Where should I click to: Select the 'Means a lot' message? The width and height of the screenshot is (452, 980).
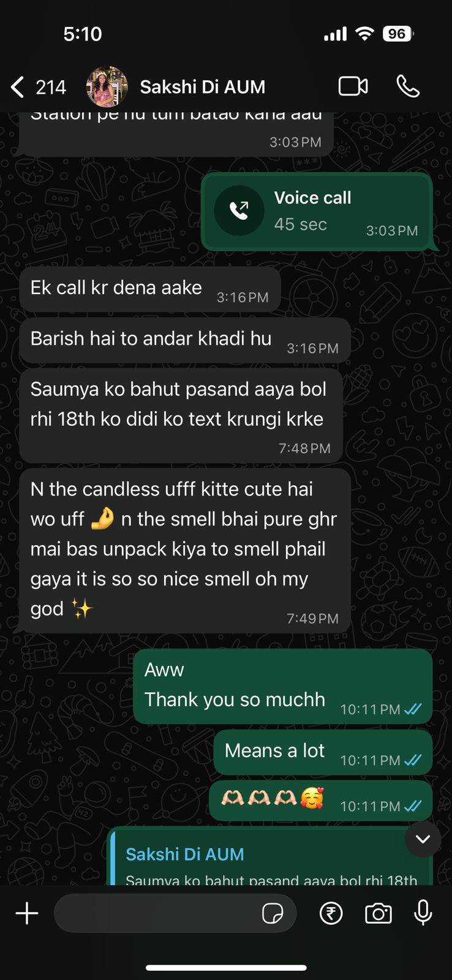pos(323,752)
